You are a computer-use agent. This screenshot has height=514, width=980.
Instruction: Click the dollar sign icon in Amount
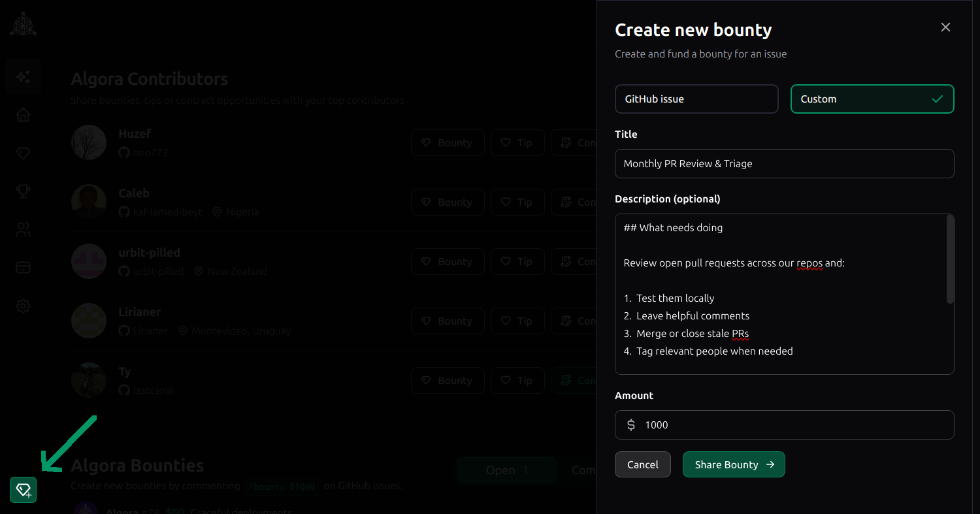click(631, 425)
